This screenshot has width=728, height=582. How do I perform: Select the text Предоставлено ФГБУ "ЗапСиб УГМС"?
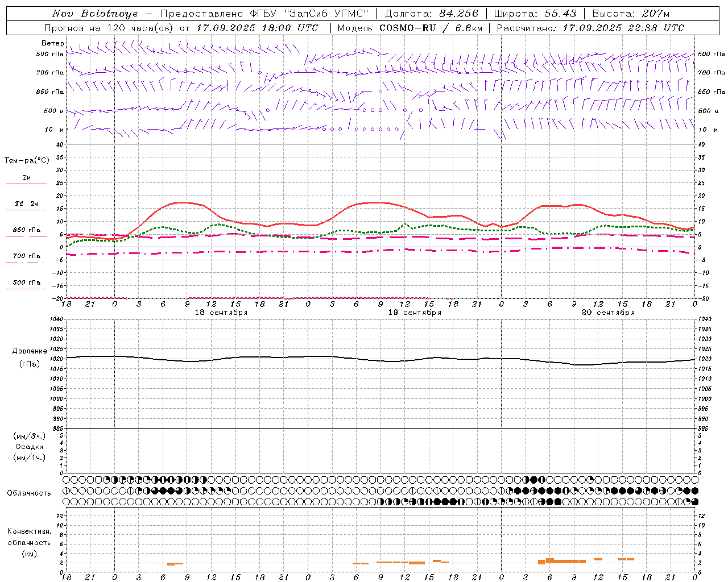(265, 14)
